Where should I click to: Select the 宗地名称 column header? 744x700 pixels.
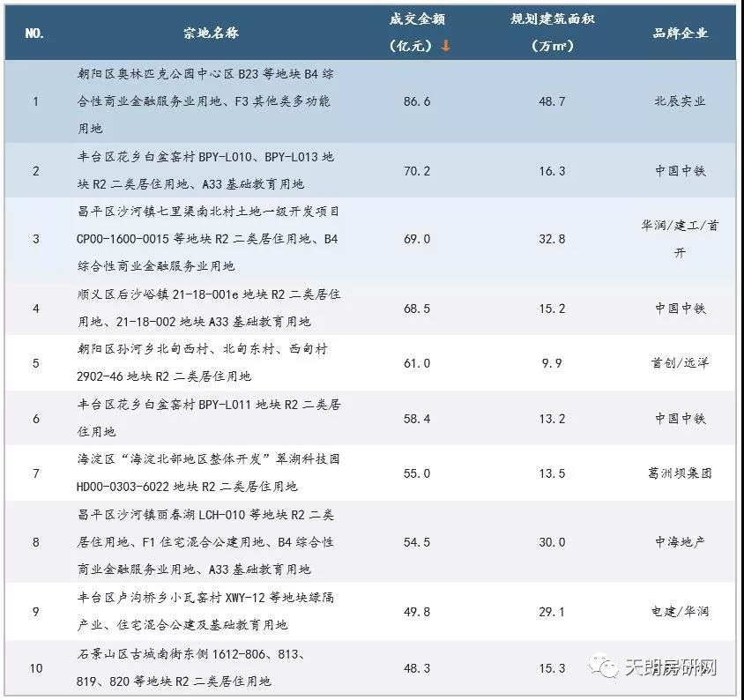212,33
